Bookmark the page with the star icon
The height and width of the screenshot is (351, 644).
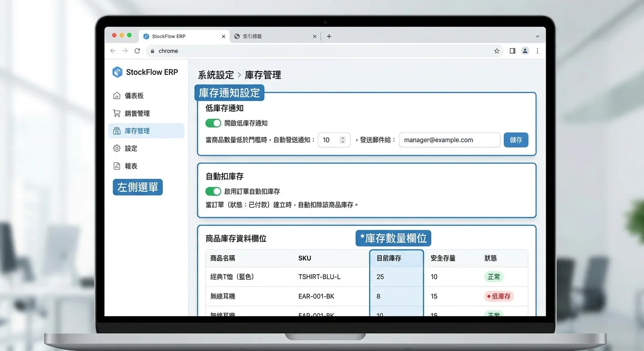(497, 51)
